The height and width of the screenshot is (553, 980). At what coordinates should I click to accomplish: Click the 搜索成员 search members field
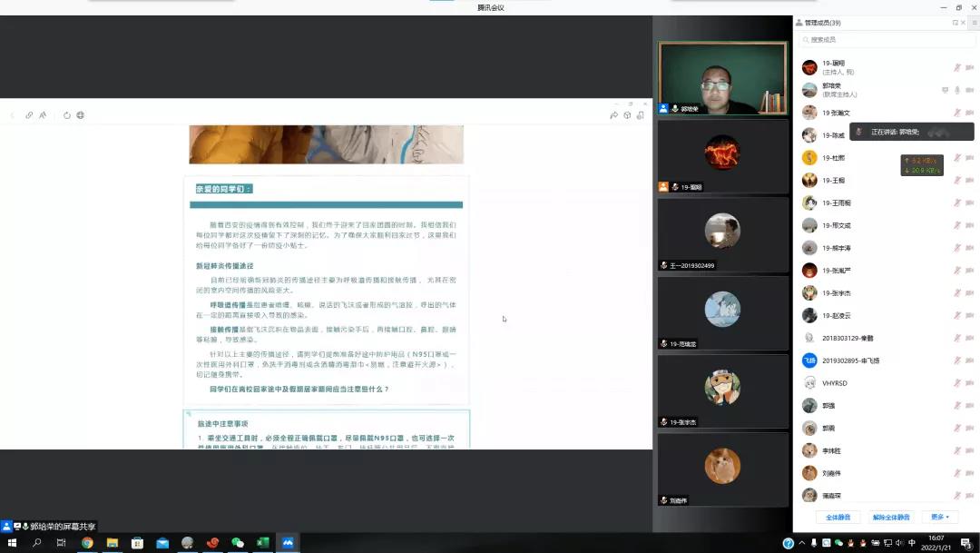[885, 40]
